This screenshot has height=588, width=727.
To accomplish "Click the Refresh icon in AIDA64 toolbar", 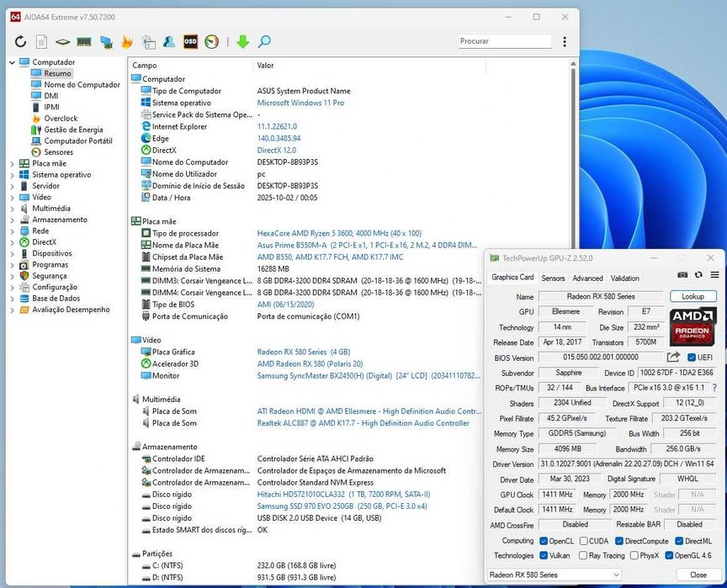I will point(19,41).
